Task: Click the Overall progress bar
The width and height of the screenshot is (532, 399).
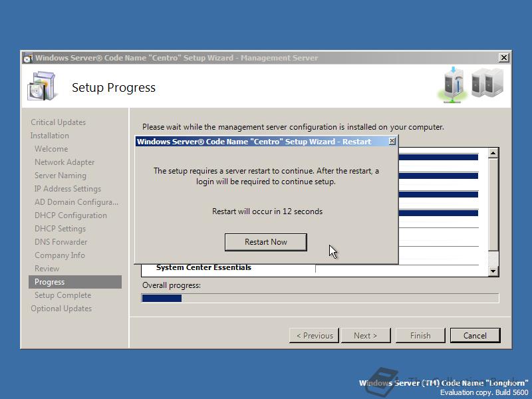Action: point(320,298)
